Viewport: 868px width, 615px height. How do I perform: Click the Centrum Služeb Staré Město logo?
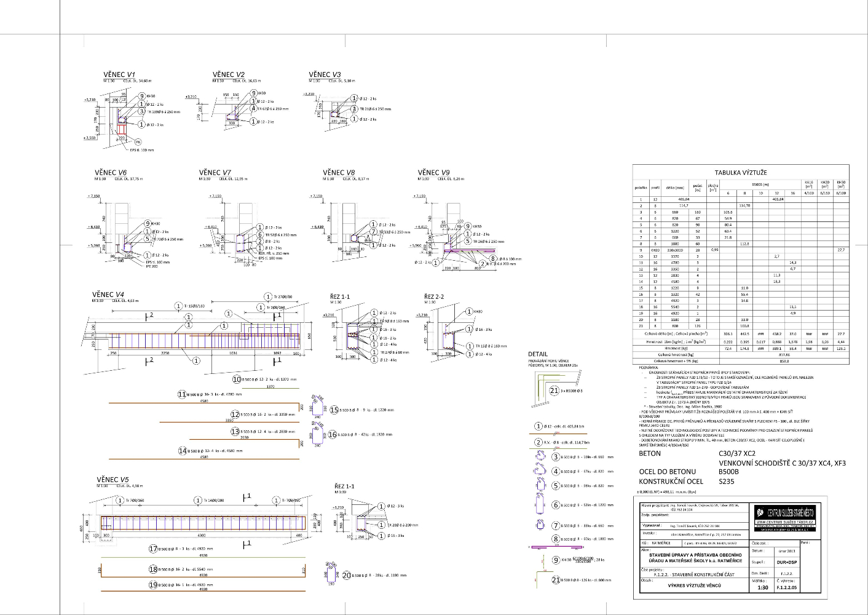coord(784,515)
